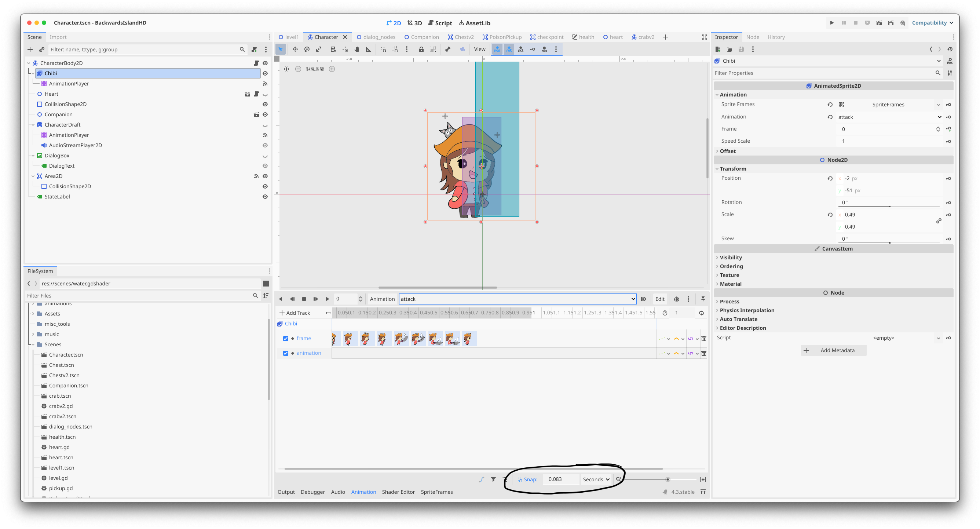Click the 'pos' position keying icon
Viewport: 980px width, 529px height.
pyautogui.click(x=497, y=49)
